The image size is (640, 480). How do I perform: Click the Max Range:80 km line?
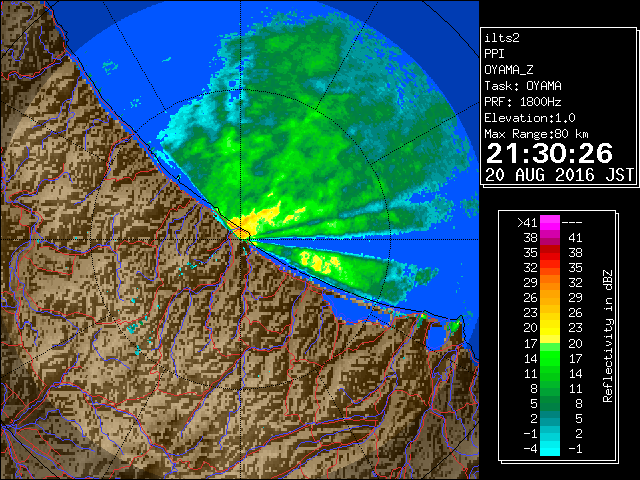point(536,134)
